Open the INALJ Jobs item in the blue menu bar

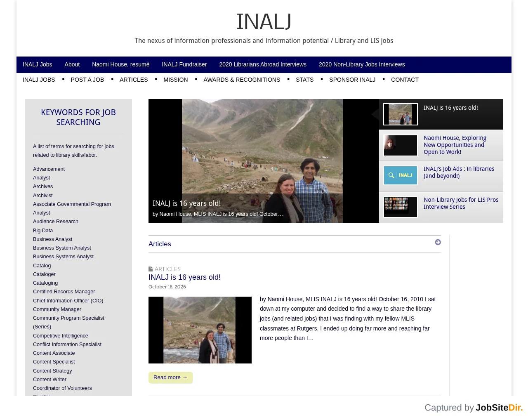coord(38,64)
